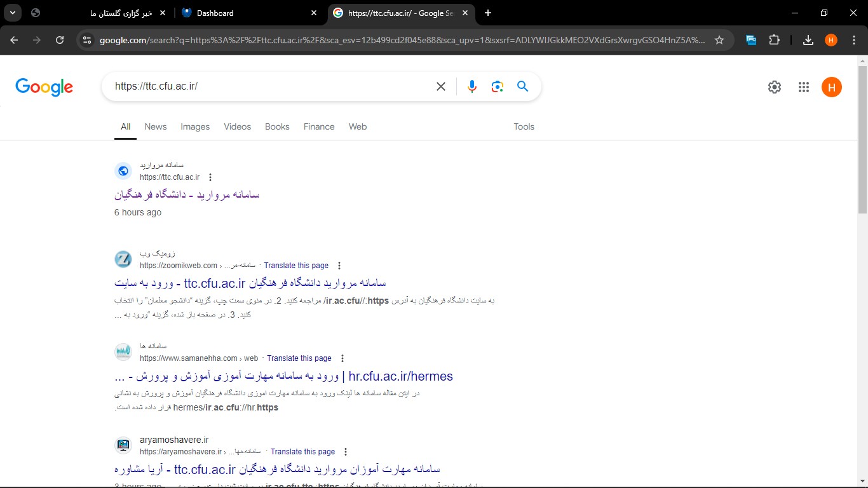Image resolution: width=868 pixels, height=488 pixels.
Task: Switch to News results
Action: tap(156, 126)
